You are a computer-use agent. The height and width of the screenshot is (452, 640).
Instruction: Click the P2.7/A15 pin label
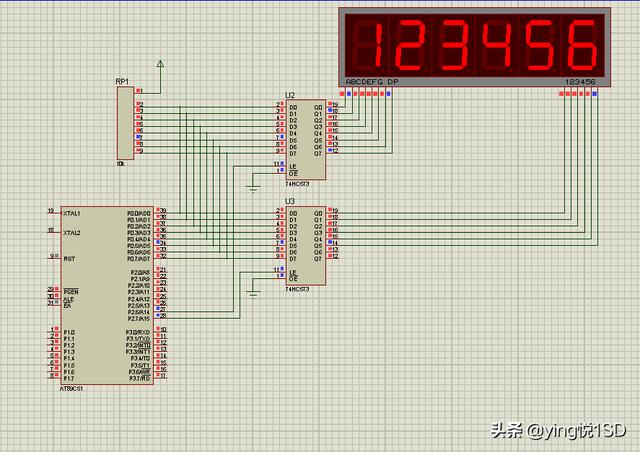pyautogui.click(x=139, y=318)
